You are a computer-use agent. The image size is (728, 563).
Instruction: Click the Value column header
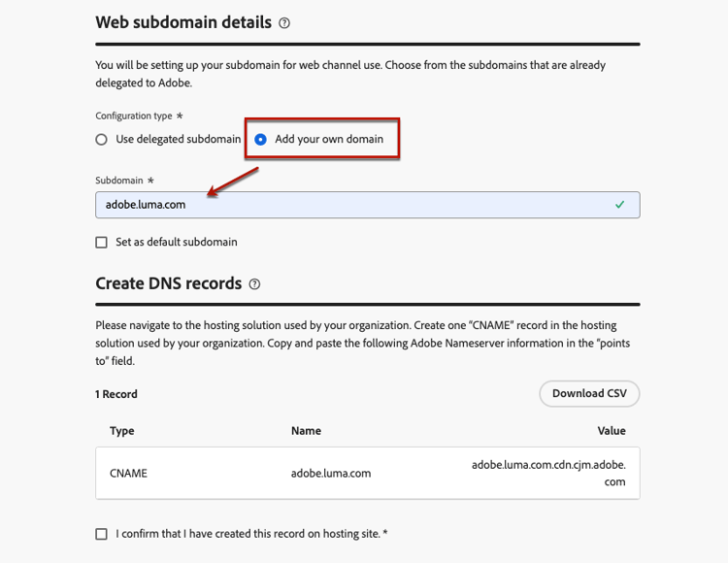click(x=612, y=431)
